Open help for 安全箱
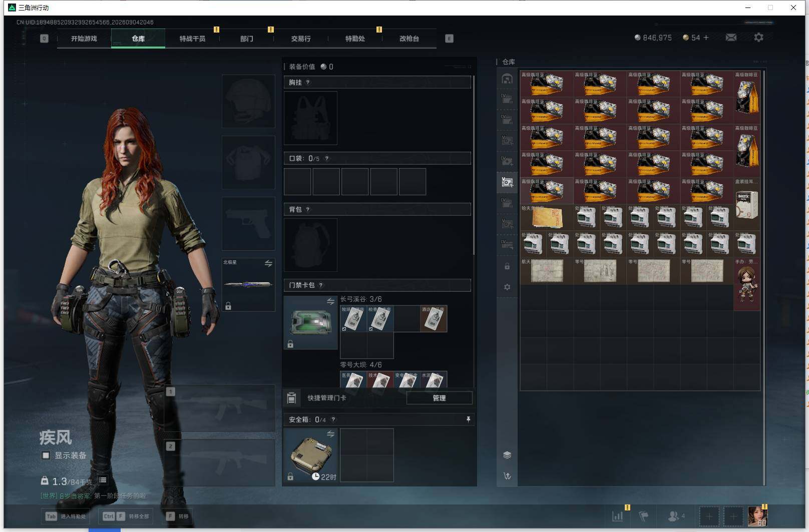Image resolution: width=809 pixels, height=532 pixels. [x=333, y=419]
